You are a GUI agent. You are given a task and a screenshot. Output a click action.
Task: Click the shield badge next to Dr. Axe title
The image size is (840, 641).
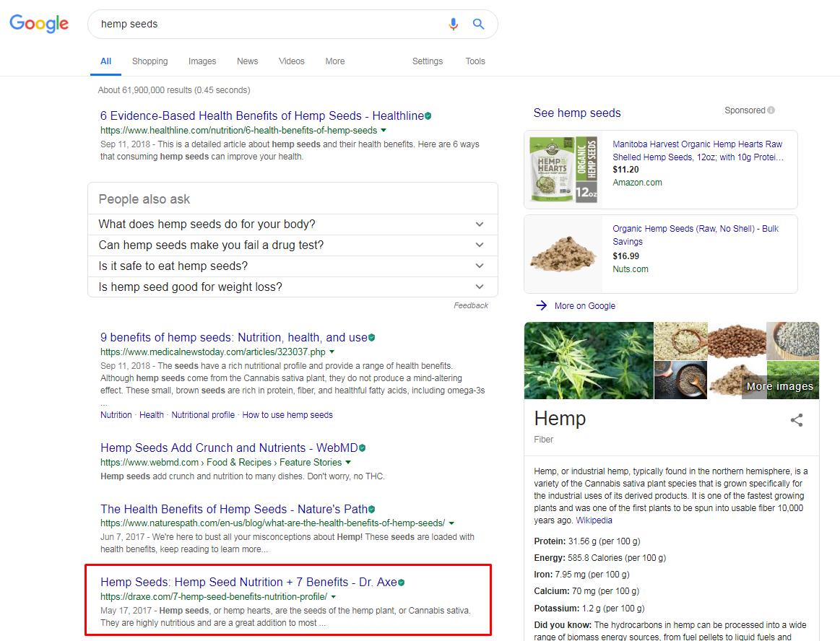(402, 582)
